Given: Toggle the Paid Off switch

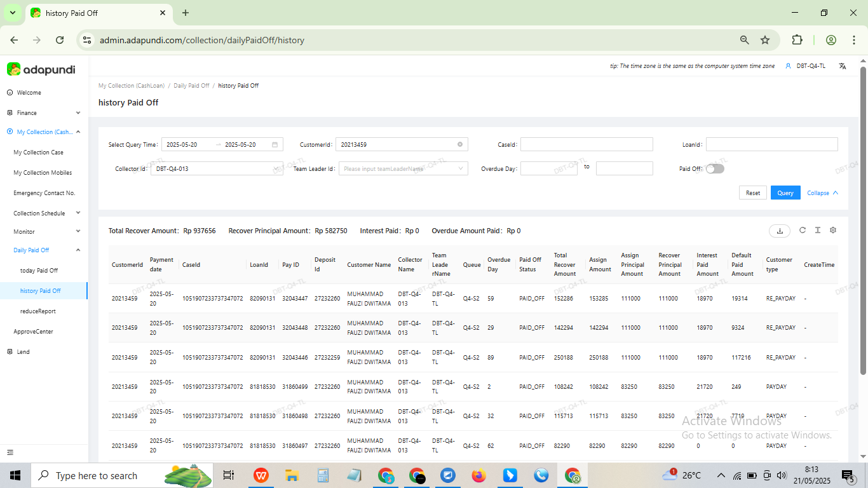Looking at the screenshot, I should click(715, 168).
